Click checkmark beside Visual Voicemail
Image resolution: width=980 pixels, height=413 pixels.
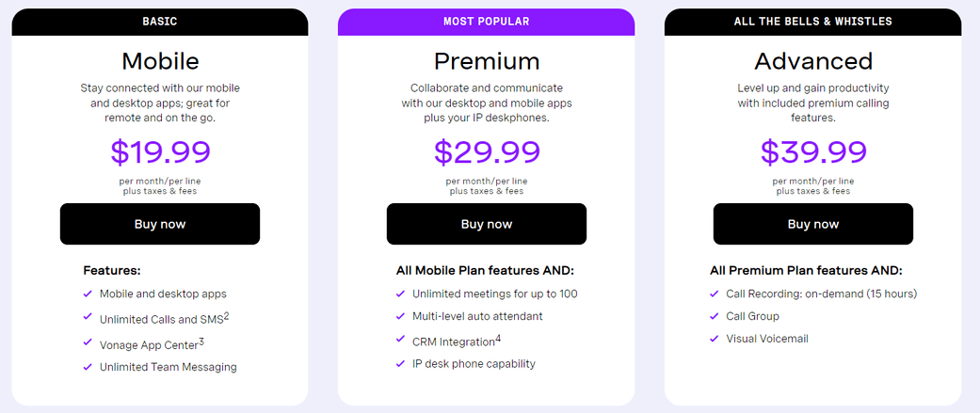coord(714,339)
